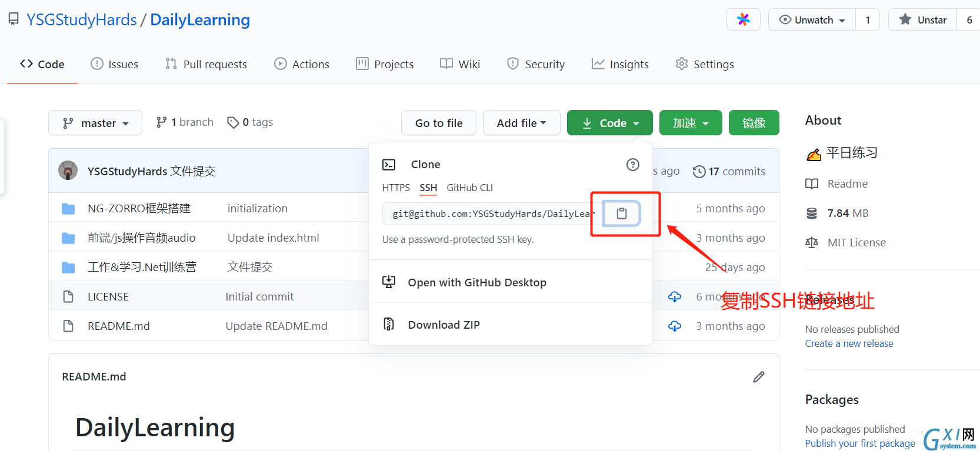980x451 pixels.
Task: Click the zip file icon beside Download ZIP
Action: pos(389,324)
